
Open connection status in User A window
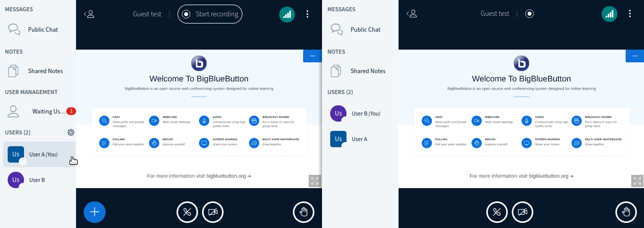[287, 14]
